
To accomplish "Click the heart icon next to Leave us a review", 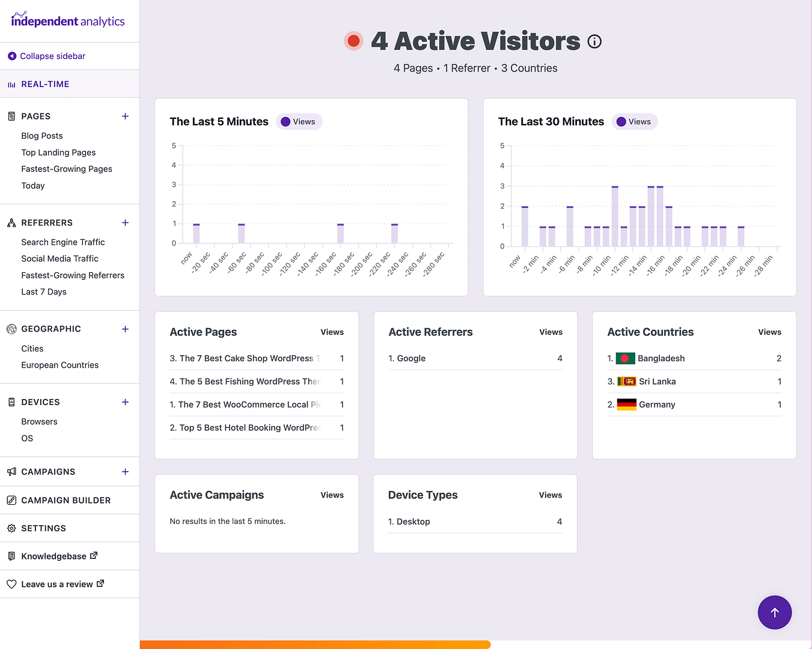I will 11,583.
